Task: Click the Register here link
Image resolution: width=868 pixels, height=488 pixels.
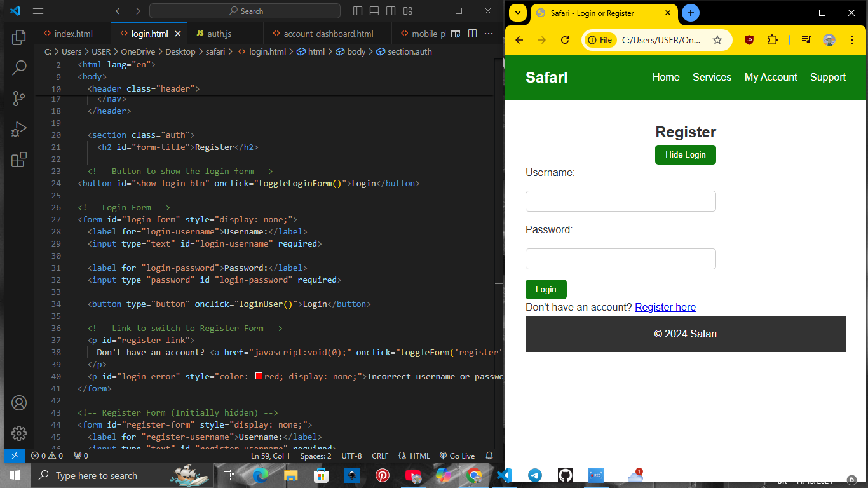Action: [x=665, y=308]
